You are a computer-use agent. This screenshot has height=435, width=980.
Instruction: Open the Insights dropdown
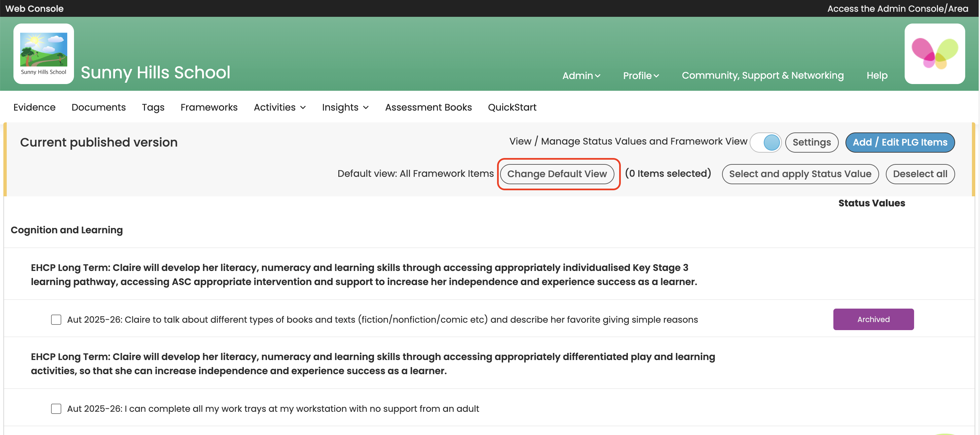click(x=345, y=107)
